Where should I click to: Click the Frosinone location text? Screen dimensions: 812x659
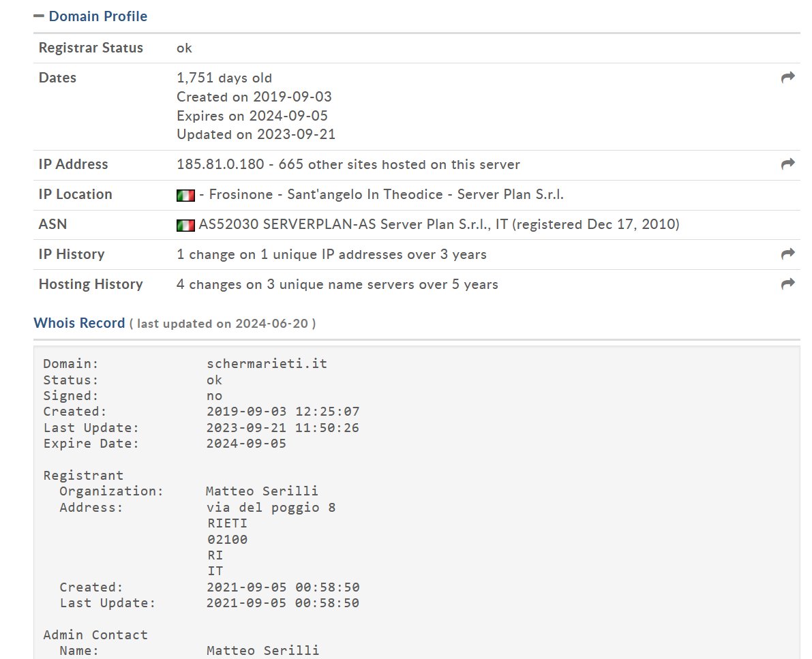pos(241,194)
